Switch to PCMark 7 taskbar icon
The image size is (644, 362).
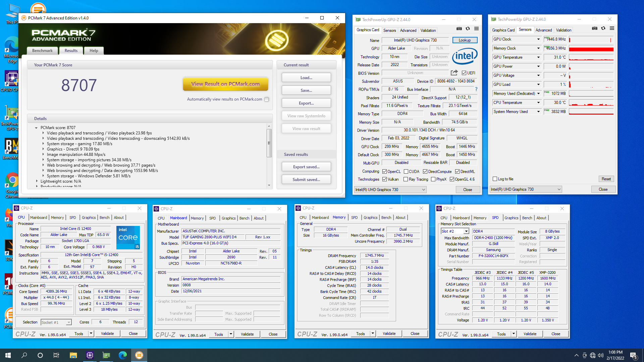(x=139, y=355)
